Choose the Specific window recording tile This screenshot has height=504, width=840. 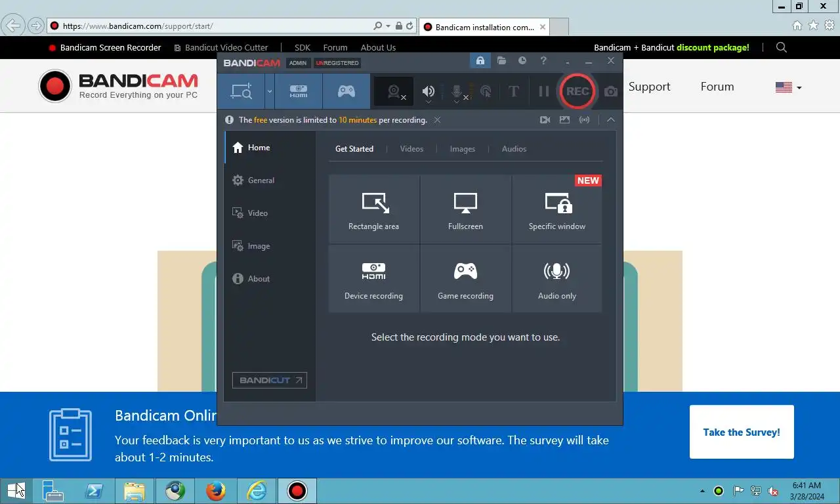[557, 209]
